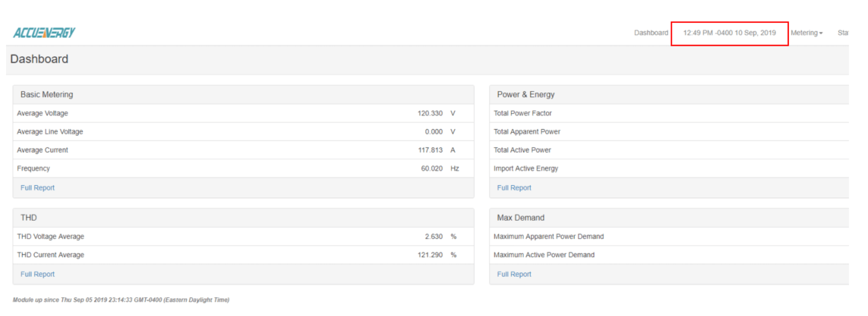Click the Power & Energy panel header

525,94
